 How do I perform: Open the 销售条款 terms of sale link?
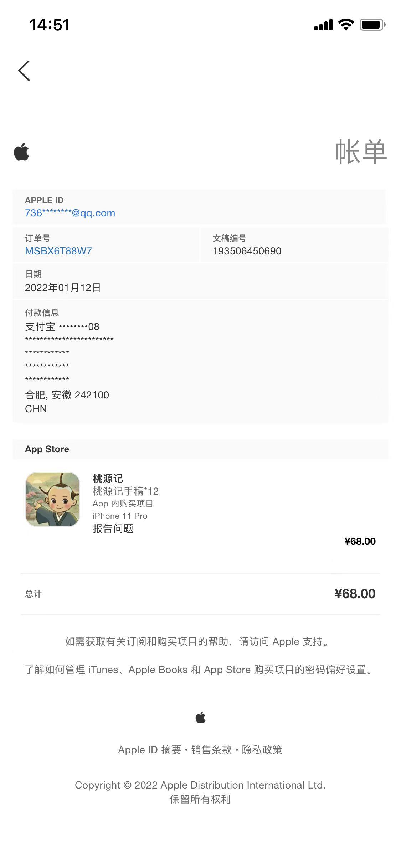[211, 750]
